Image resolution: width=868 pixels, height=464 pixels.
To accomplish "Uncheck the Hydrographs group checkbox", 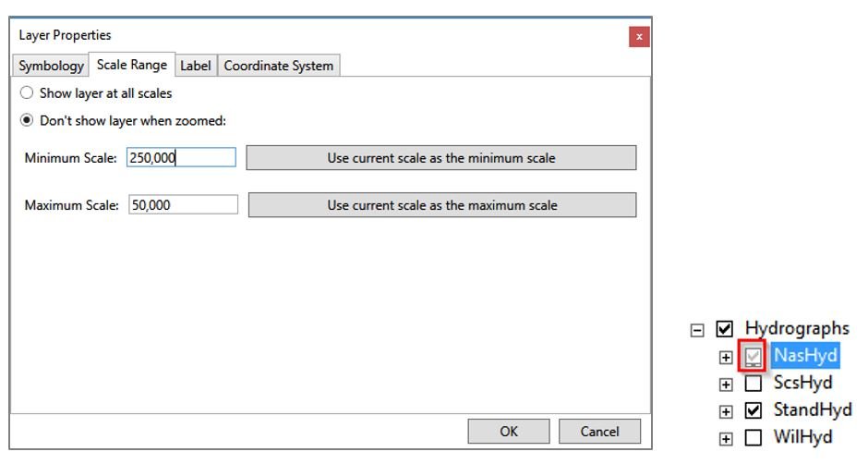I will (x=725, y=329).
